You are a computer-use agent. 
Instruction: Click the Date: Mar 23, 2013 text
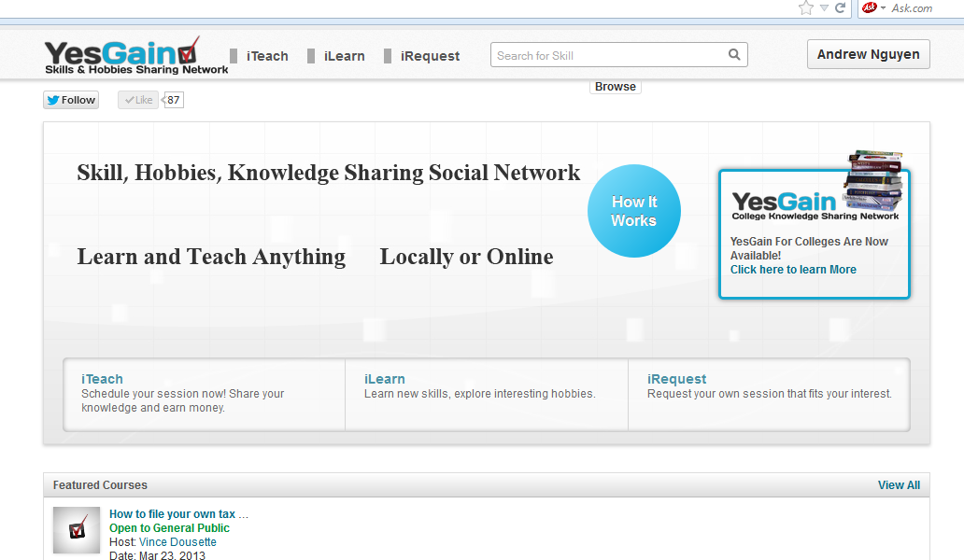coord(157,555)
